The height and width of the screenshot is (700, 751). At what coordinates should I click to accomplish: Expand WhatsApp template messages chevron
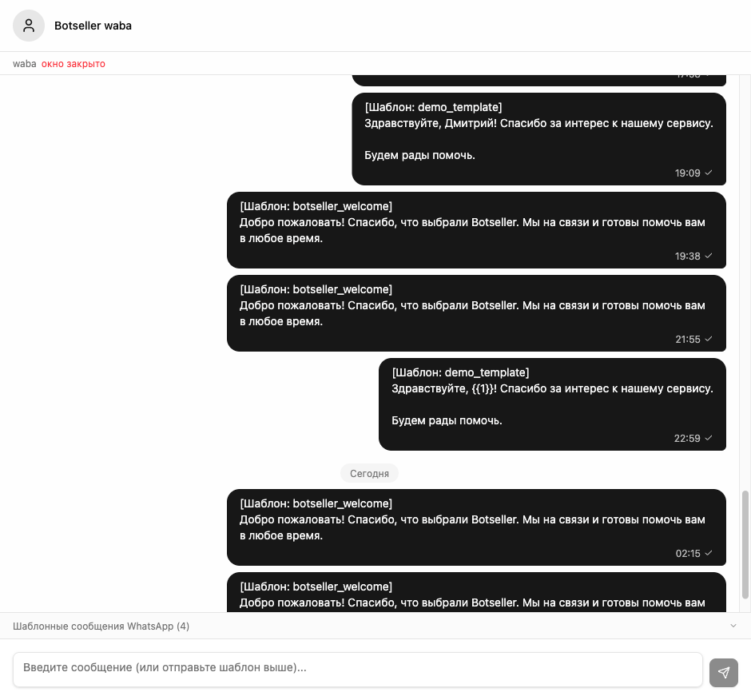[733, 626]
